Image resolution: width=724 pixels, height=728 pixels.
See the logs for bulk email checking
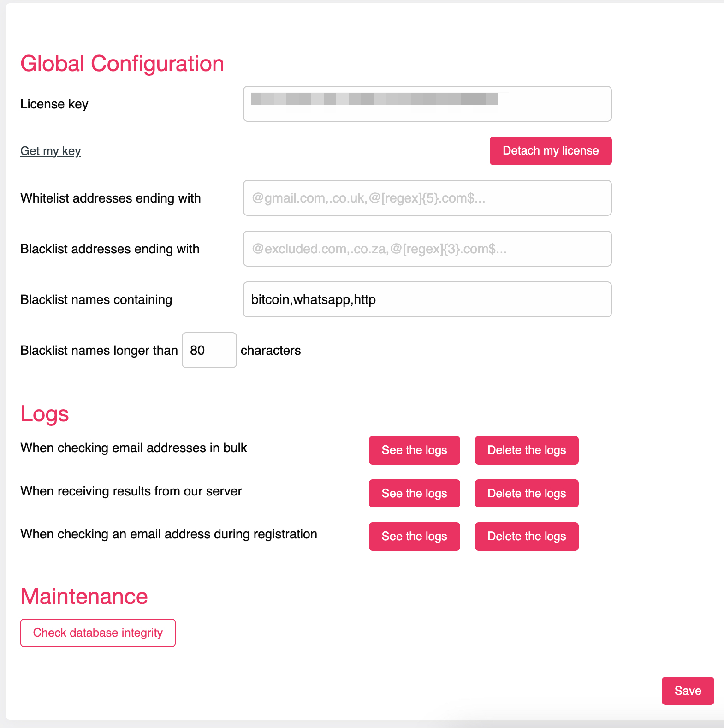point(414,450)
